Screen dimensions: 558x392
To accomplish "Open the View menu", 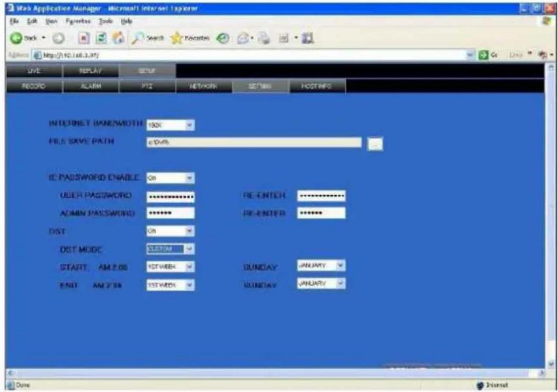I will coord(51,21).
